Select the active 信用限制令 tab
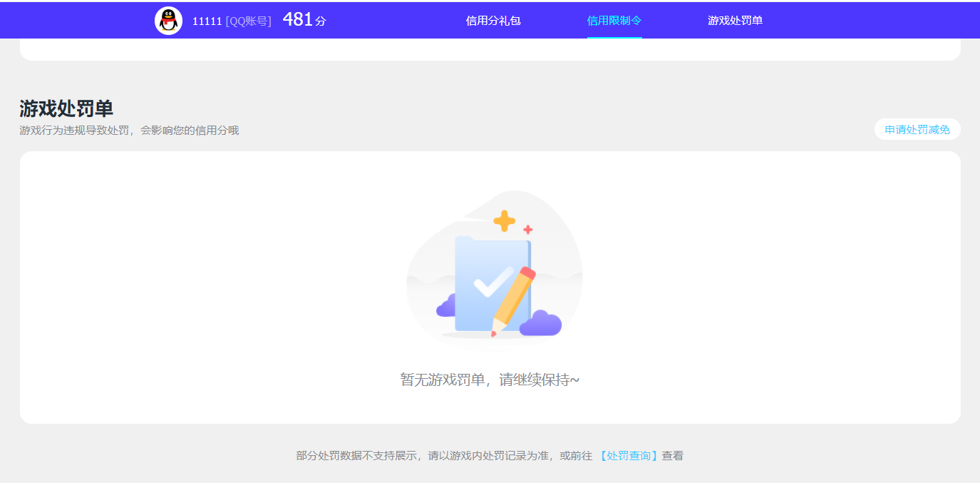 pos(614,20)
